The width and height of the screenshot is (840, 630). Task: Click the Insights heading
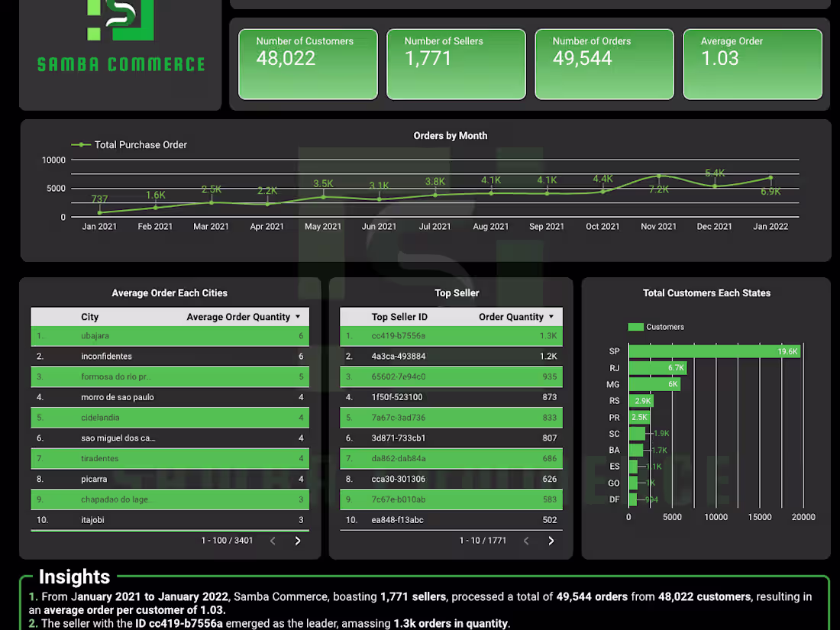pos(75,577)
